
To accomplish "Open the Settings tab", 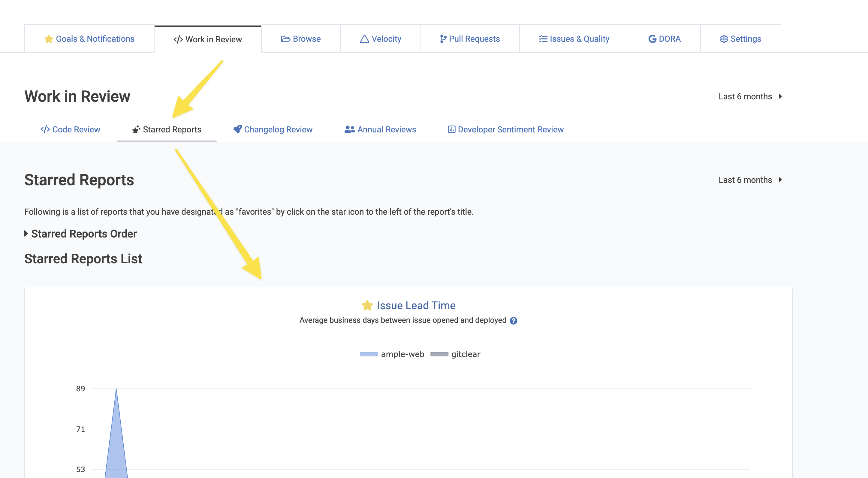I will coord(740,39).
